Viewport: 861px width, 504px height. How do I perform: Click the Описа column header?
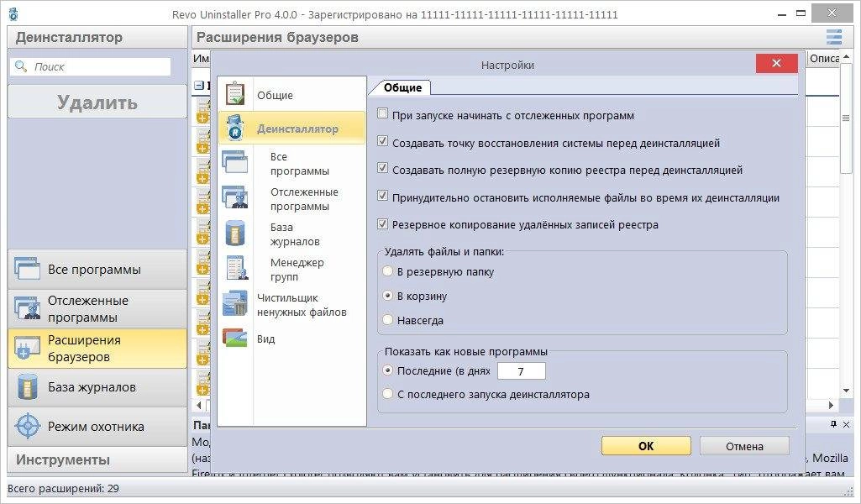point(824,58)
